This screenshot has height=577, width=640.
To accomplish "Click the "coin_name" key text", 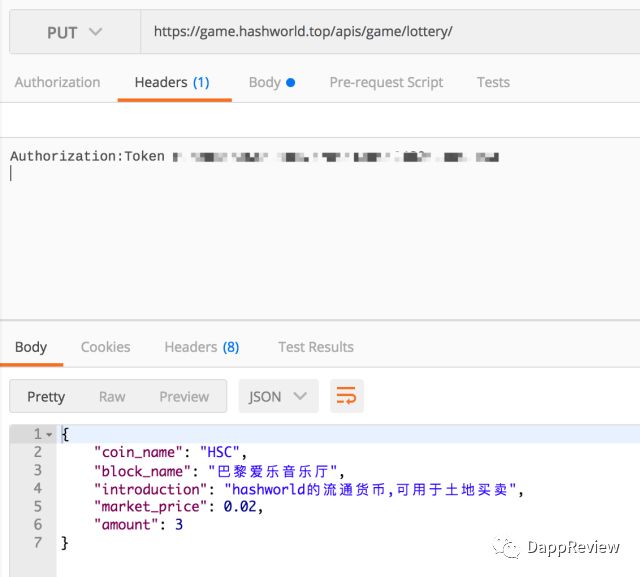I will pos(138,452).
